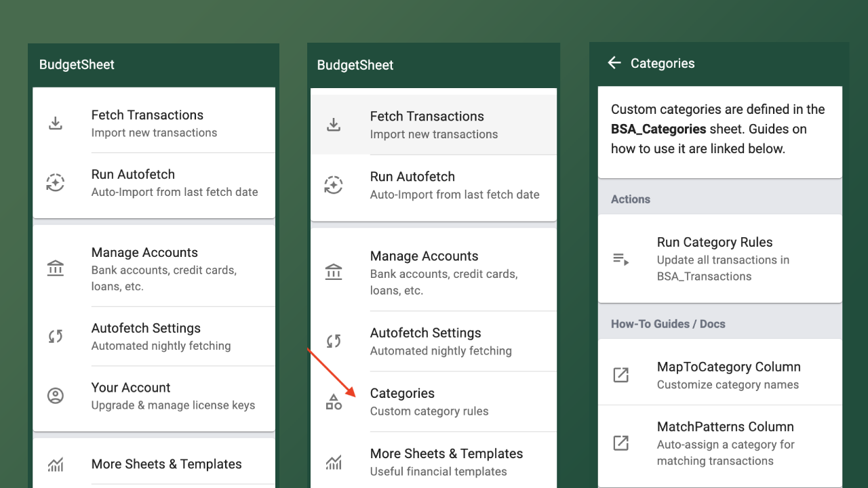The height and width of the screenshot is (488, 868).
Task: Click the bank icon next to Manage Accounts in left panel
Action: pos(56,268)
